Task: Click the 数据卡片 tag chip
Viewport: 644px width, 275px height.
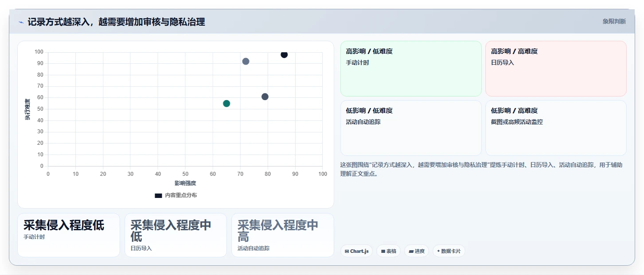Action: point(449,251)
